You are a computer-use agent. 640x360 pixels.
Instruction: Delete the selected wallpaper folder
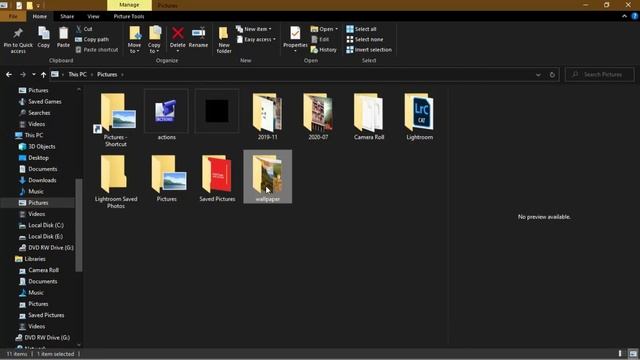(178, 39)
